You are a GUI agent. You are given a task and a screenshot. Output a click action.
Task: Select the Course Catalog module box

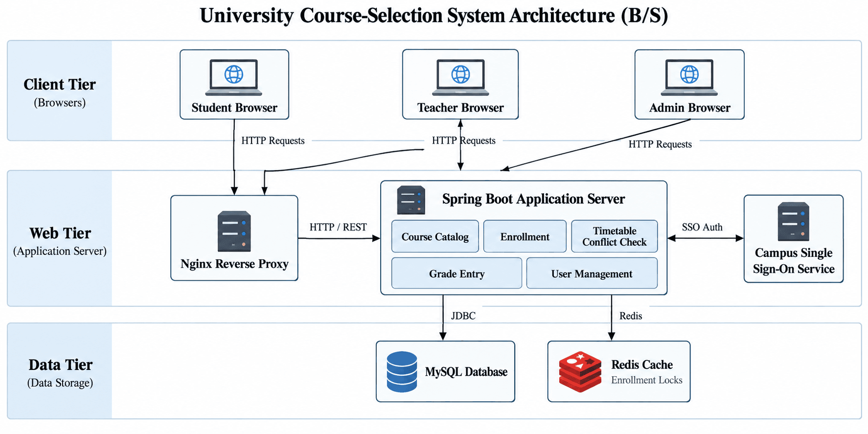(435, 236)
